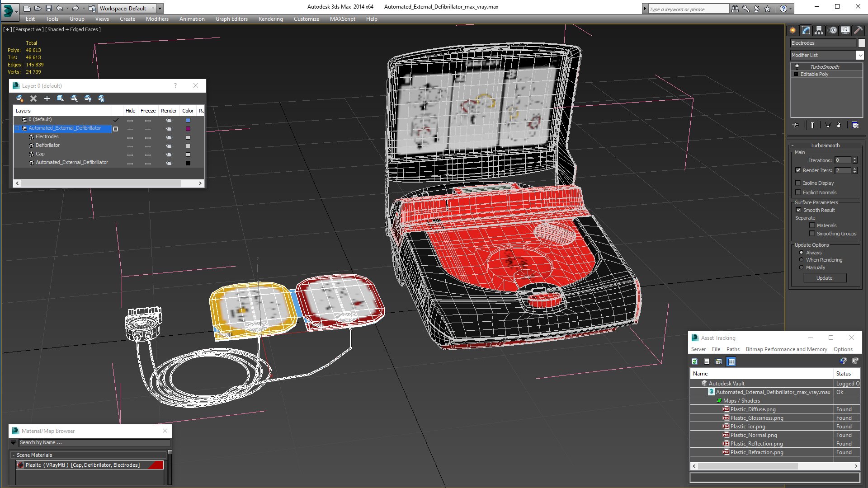The width and height of the screenshot is (868, 488).
Task: Click the Refresh icon in Asset Tracking
Action: (x=695, y=361)
